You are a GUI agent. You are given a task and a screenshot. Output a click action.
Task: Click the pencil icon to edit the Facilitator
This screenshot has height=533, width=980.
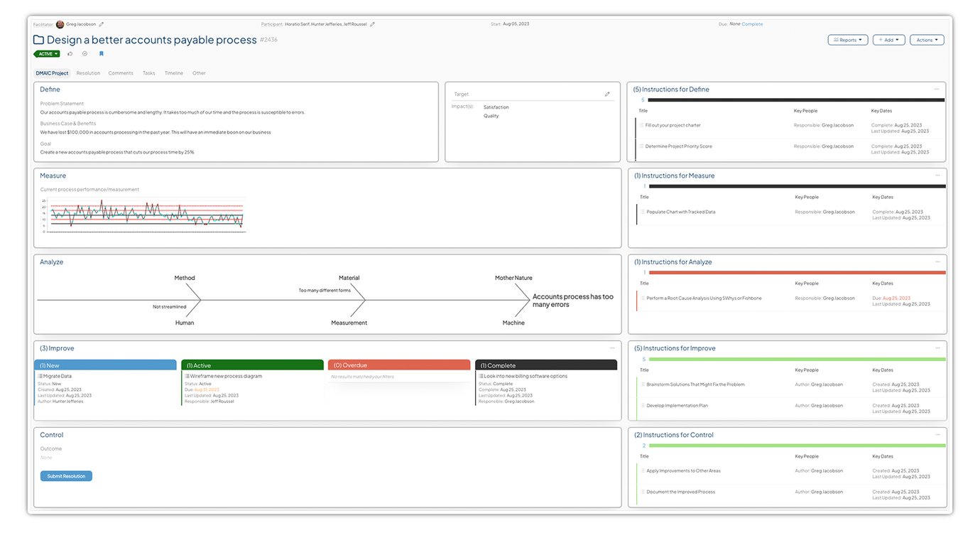102,23
